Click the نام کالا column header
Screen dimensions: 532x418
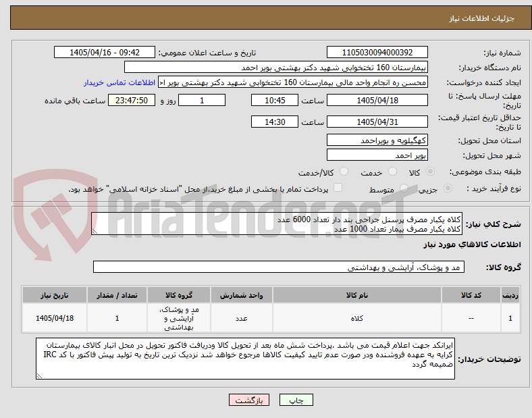point(356,295)
